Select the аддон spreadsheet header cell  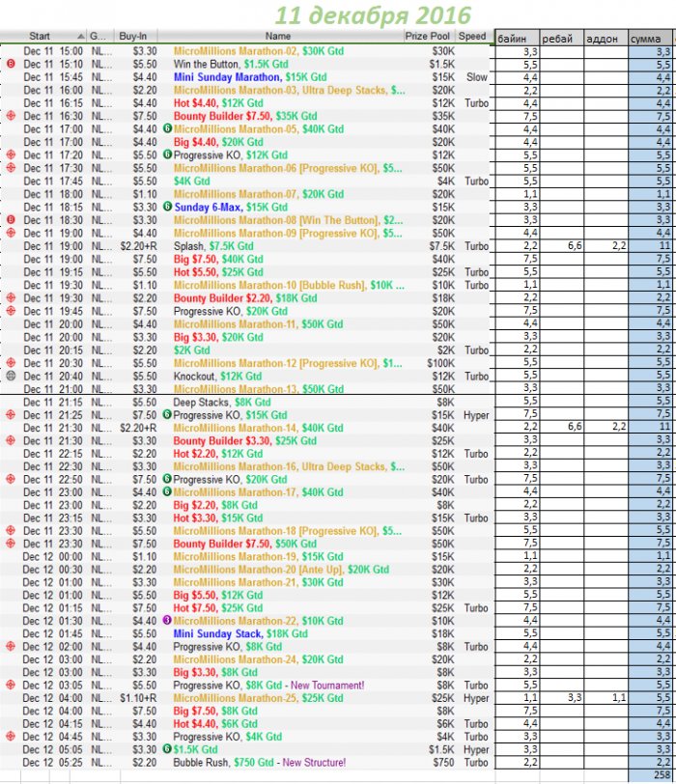(606, 39)
